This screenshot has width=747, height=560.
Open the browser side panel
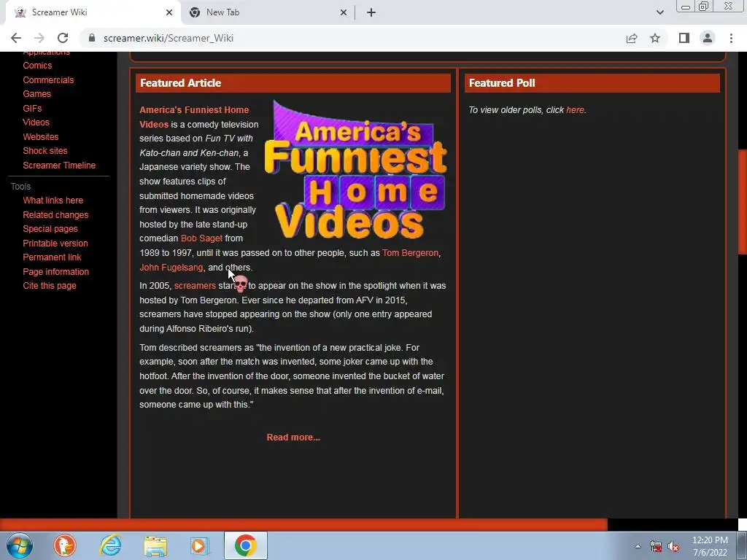point(684,38)
